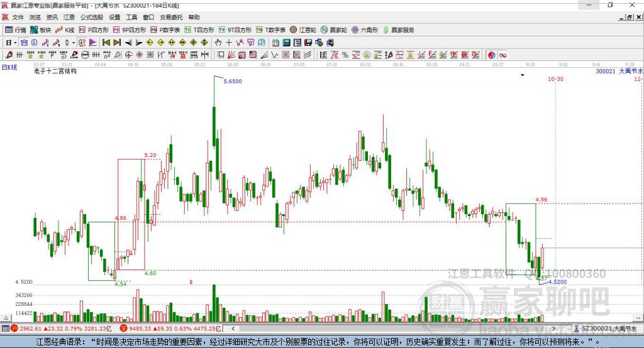Image resolution: width=644 pixels, height=348 pixels.
Task: Open the 浏览 menu
Action: (x=35, y=17)
